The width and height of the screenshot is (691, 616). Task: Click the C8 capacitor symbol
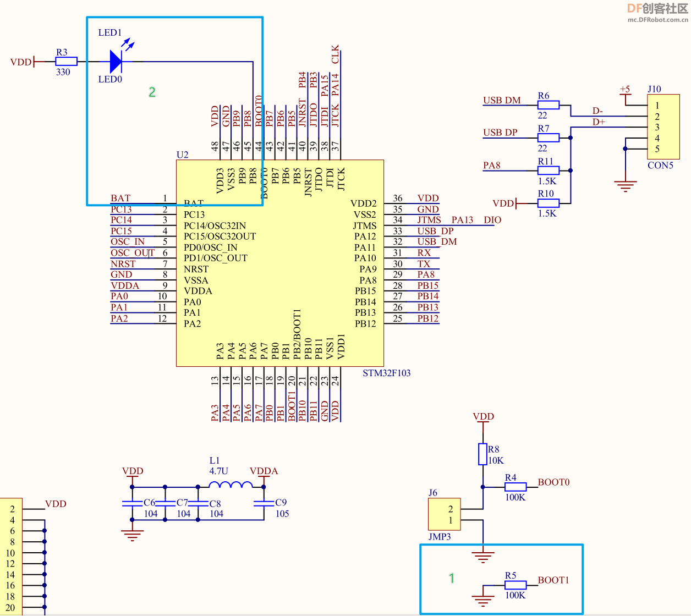coord(198,503)
